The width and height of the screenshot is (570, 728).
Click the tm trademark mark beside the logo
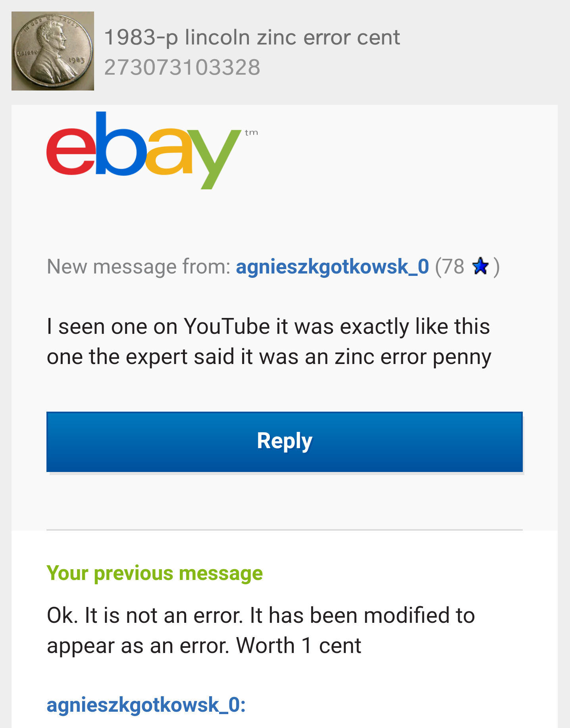251,133
